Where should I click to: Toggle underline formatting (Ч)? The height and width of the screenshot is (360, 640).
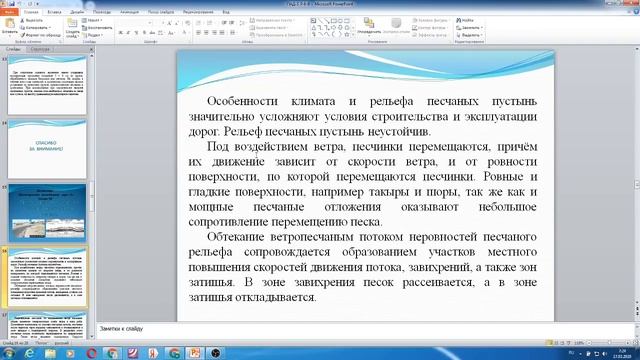pos(136,33)
